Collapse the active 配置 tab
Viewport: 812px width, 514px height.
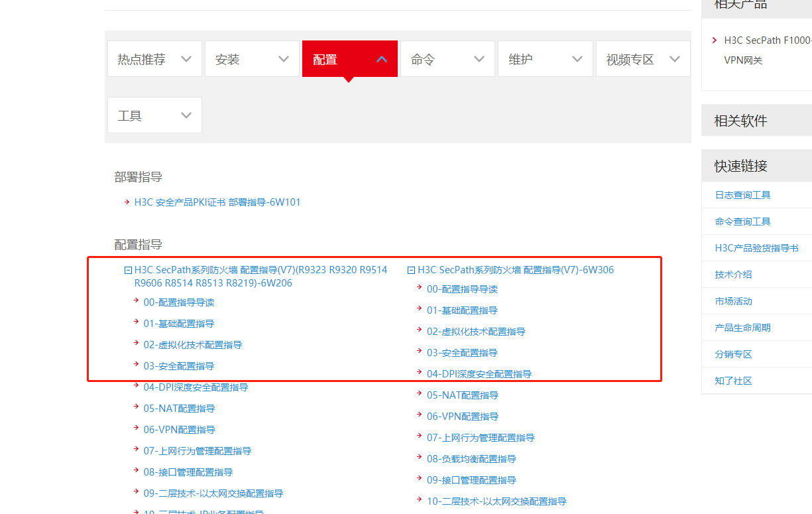point(350,59)
